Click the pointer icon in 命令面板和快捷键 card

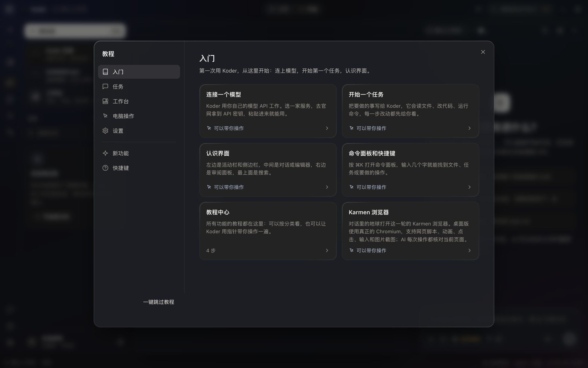click(x=351, y=187)
